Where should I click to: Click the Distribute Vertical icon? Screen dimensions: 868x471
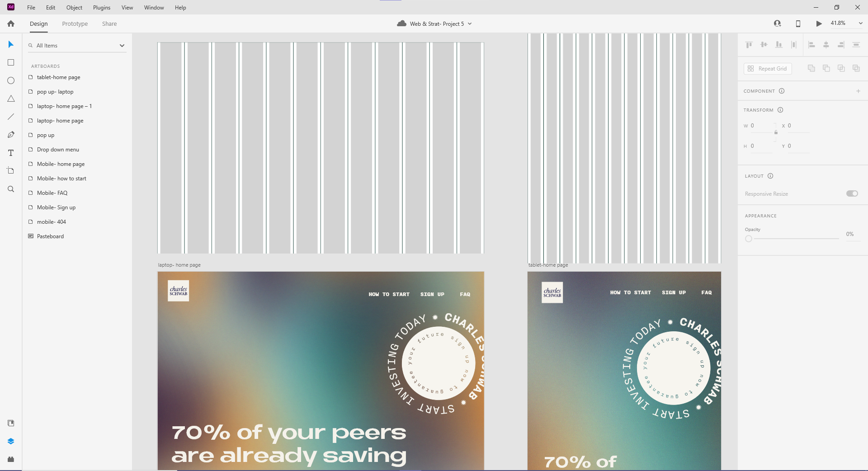(794, 44)
